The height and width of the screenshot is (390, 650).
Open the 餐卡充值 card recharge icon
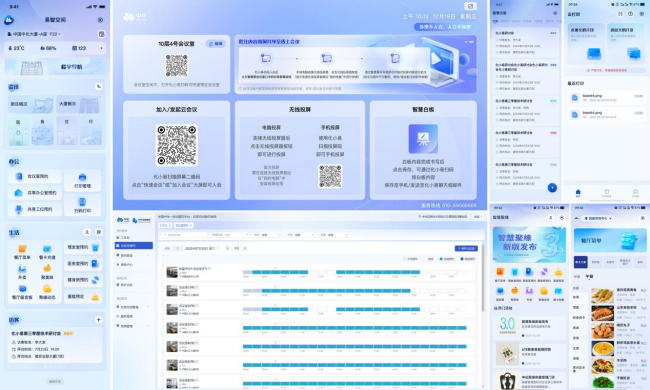pos(47,249)
